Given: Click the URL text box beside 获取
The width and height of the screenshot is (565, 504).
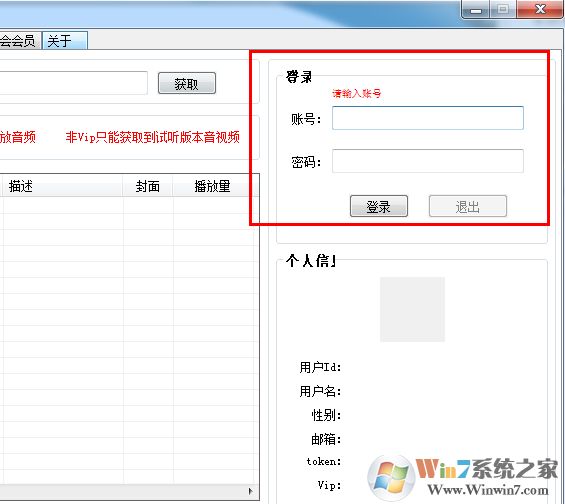Looking at the screenshot, I should [x=74, y=83].
